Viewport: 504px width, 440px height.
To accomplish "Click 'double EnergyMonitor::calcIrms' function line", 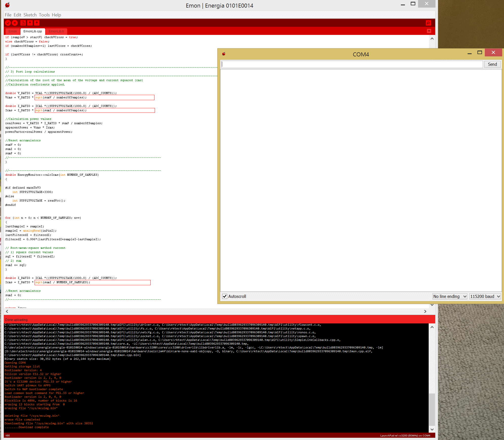I will coord(52,175).
